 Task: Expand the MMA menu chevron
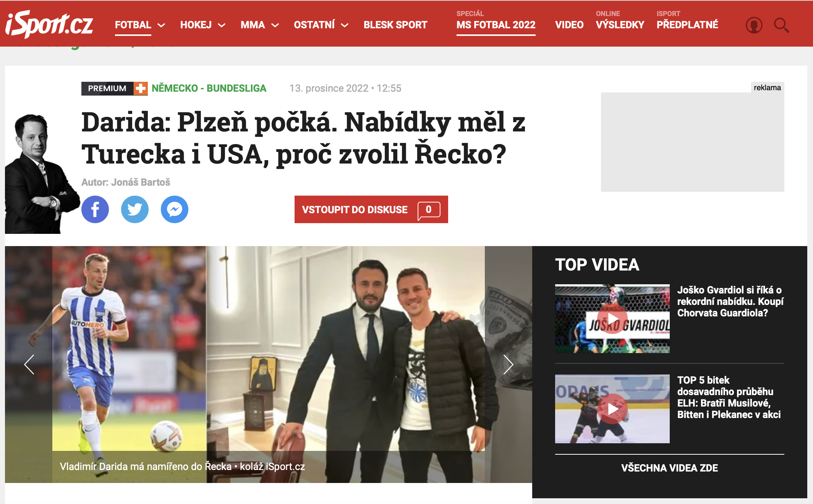275,25
